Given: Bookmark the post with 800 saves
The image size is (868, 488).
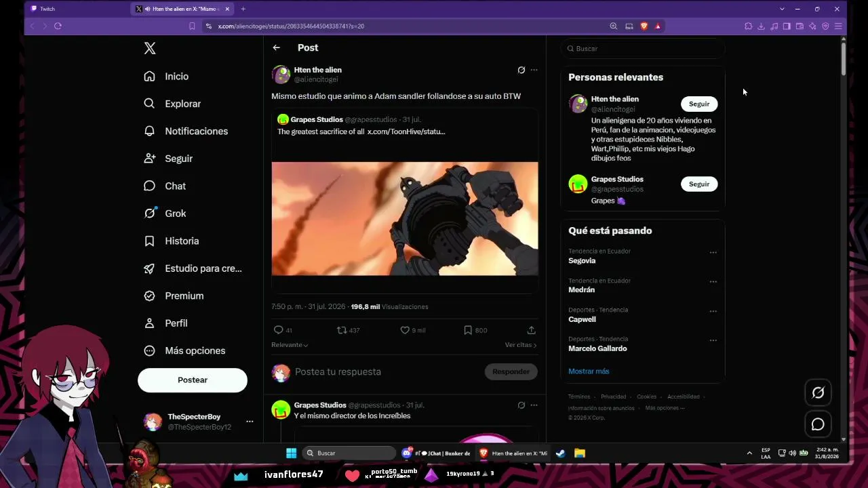Looking at the screenshot, I should click(x=468, y=330).
